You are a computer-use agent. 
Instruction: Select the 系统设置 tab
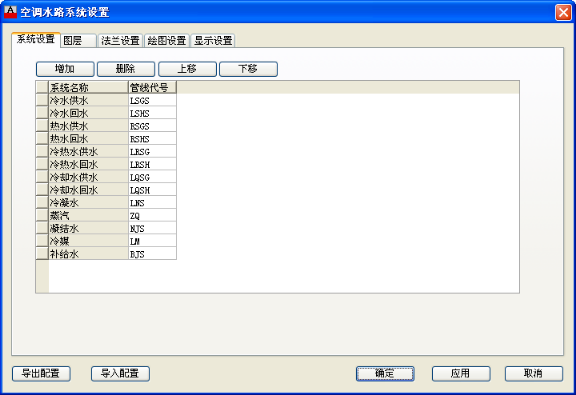pos(36,39)
